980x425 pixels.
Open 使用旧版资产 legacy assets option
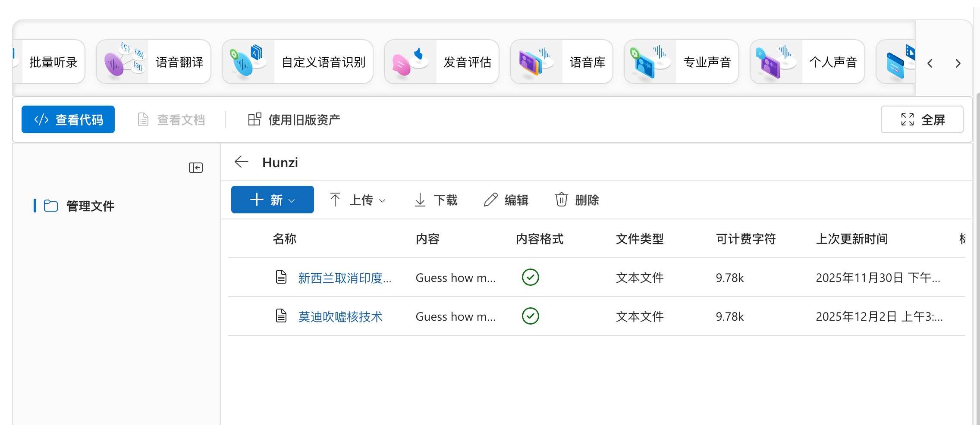click(294, 119)
